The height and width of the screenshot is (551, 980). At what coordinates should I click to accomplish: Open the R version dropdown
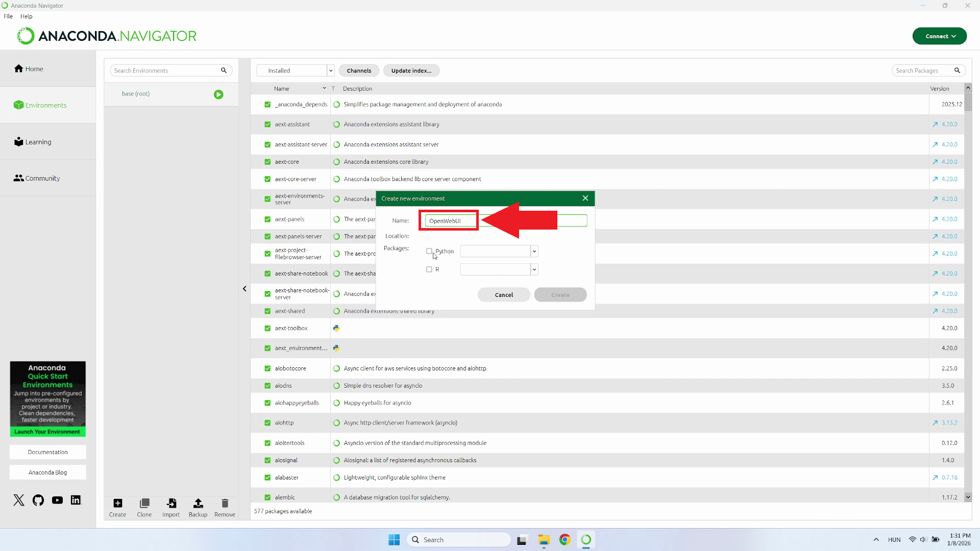(534, 269)
